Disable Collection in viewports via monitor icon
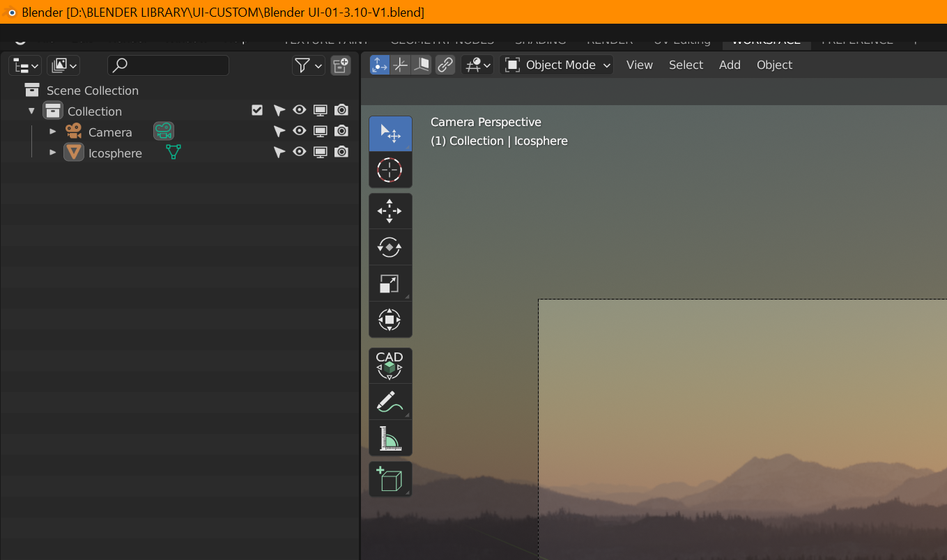 [x=321, y=110]
